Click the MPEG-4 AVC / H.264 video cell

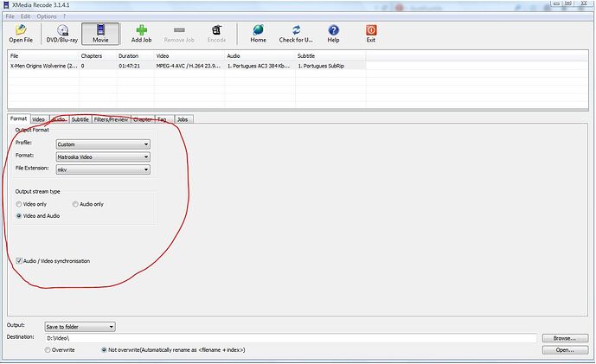coord(189,66)
